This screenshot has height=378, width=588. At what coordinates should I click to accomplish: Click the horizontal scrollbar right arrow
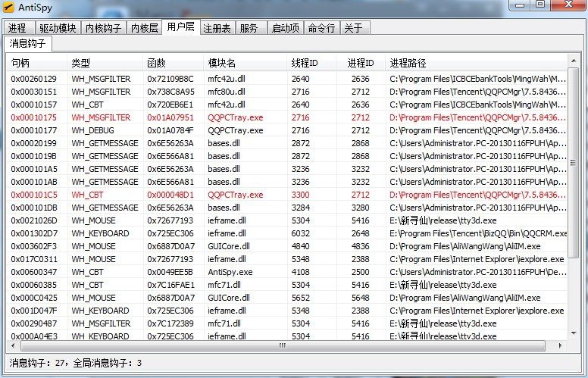point(561,345)
